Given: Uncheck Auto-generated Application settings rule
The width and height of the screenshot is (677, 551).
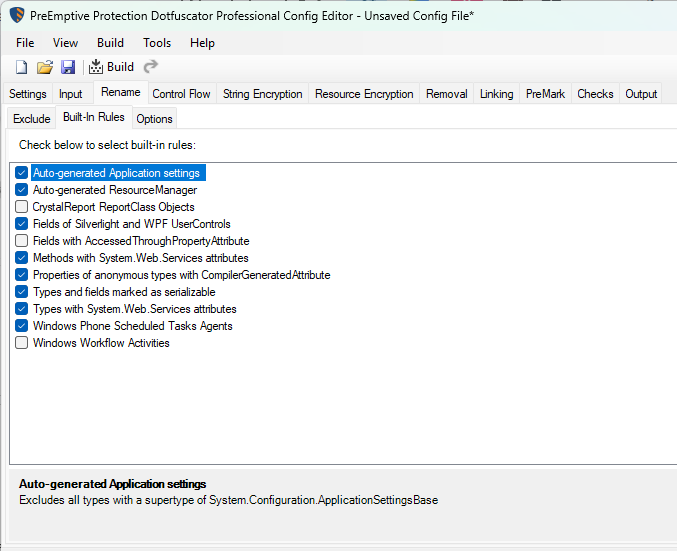Looking at the screenshot, I should pyautogui.click(x=22, y=173).
